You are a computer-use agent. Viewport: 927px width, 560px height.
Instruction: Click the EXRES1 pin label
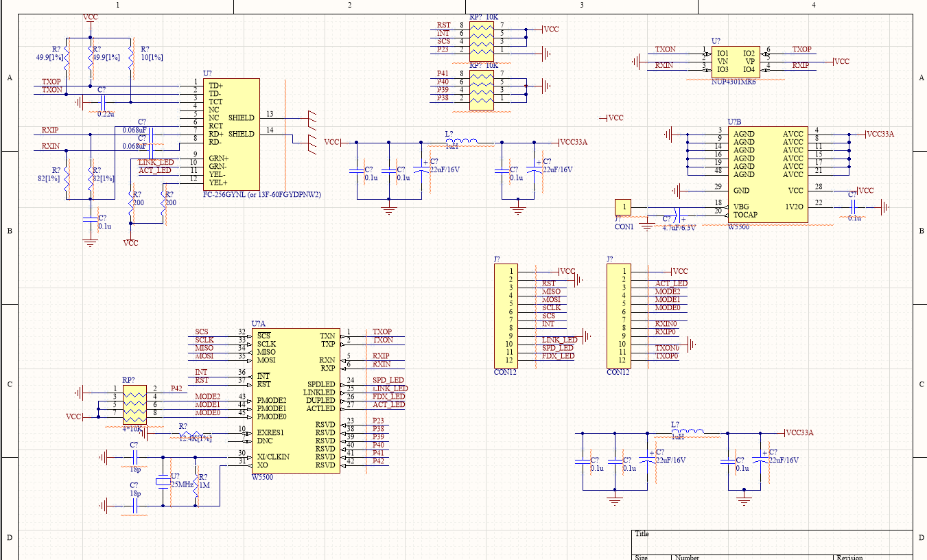click(270, 433)
